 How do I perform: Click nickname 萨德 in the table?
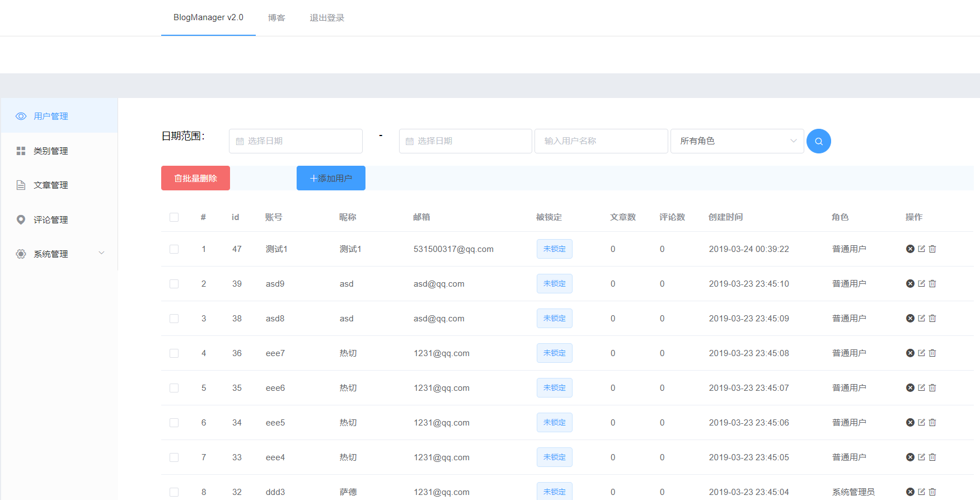coord(348,492)
